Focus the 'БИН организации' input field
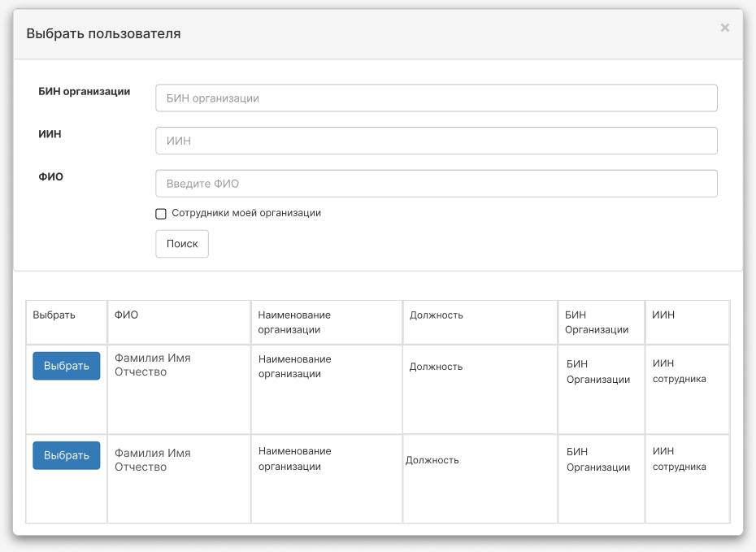The height and width of the screenshot is (552, 756). click(x=437, y=98)
